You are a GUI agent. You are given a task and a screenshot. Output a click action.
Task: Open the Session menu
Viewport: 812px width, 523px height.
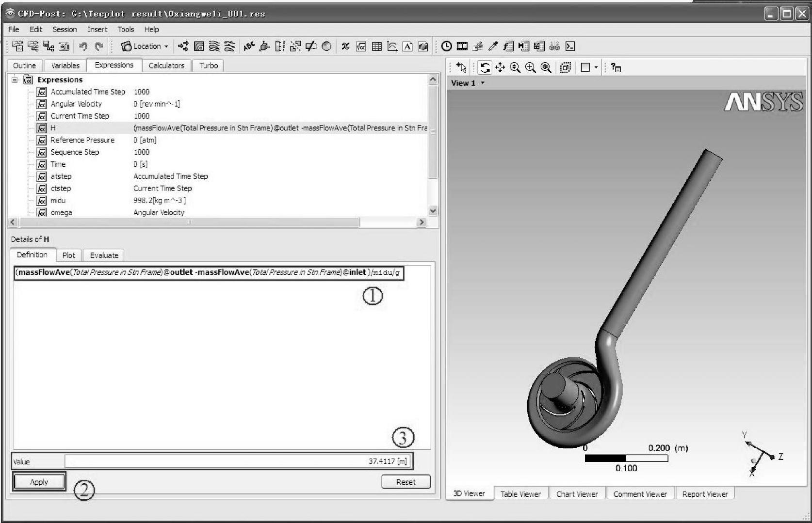[65, 29]
